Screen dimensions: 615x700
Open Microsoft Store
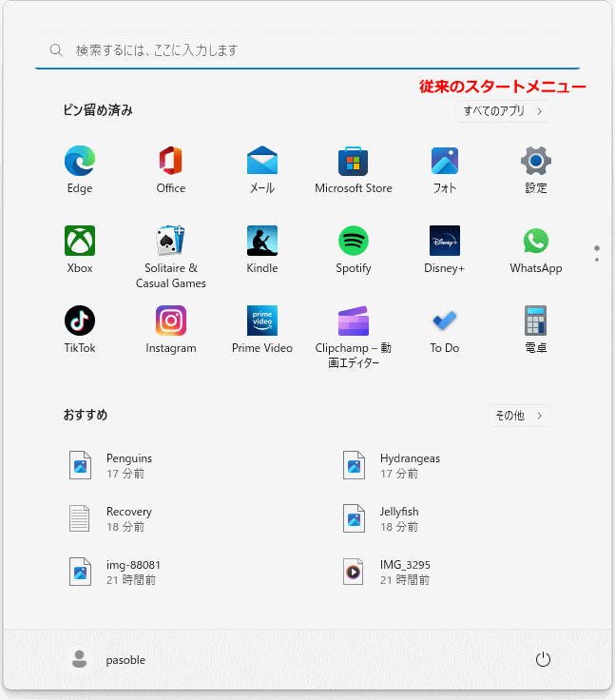(x=354, y=169)
